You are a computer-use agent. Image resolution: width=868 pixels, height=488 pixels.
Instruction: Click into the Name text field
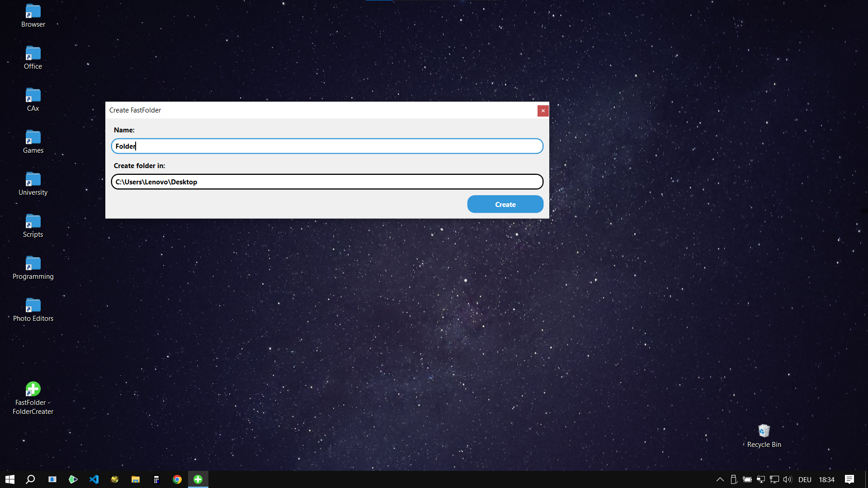pyautogui.click(x=327, y=146)
